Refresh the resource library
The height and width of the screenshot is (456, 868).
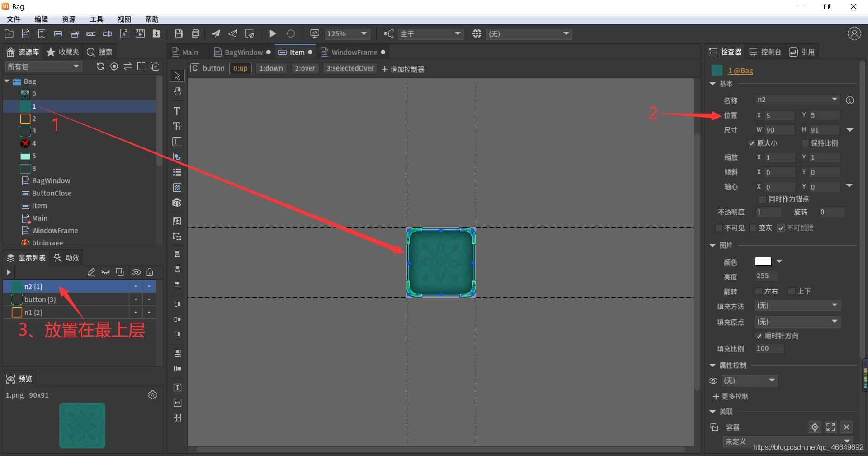(x=100, y=66)
